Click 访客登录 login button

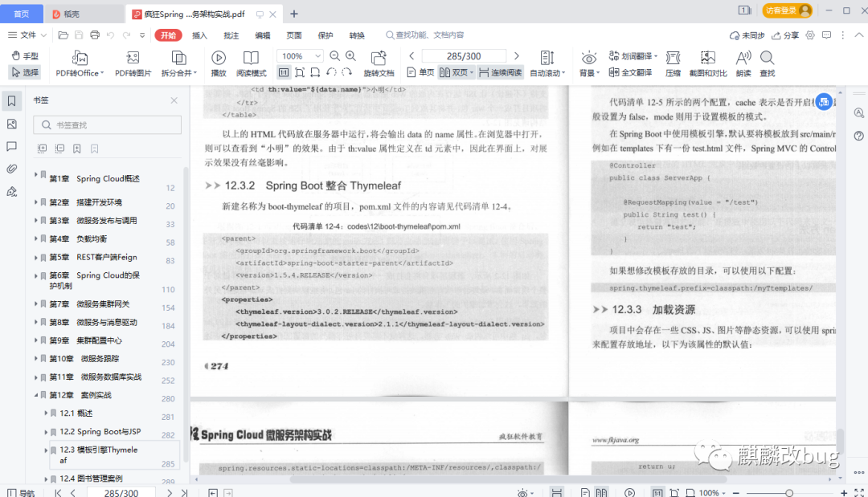click(787, 10)
